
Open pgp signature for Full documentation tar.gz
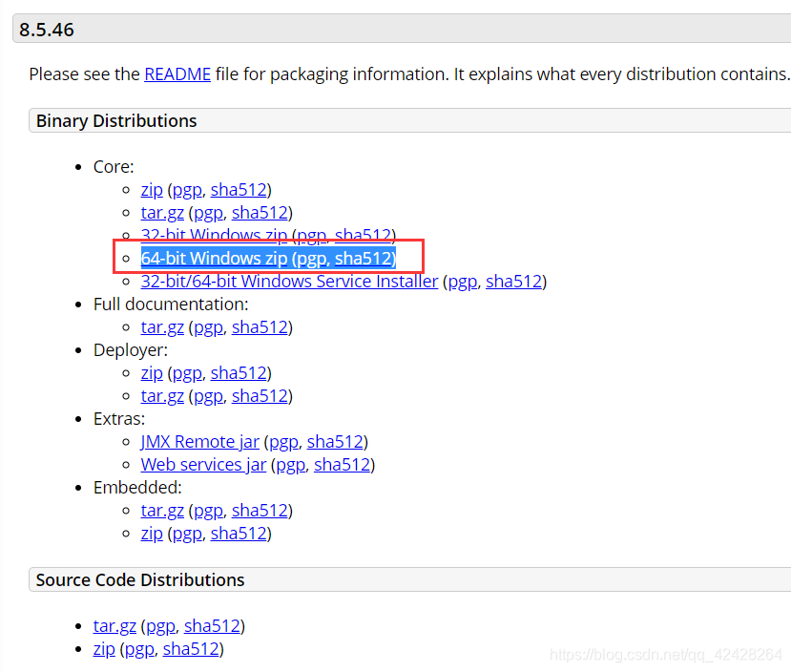pos(208,327)
